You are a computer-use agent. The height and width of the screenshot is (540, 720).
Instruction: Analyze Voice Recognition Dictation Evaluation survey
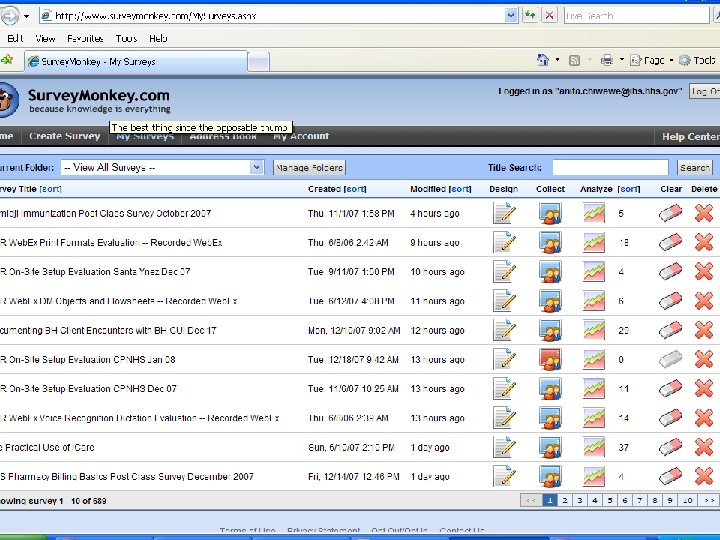coord(594,418)
